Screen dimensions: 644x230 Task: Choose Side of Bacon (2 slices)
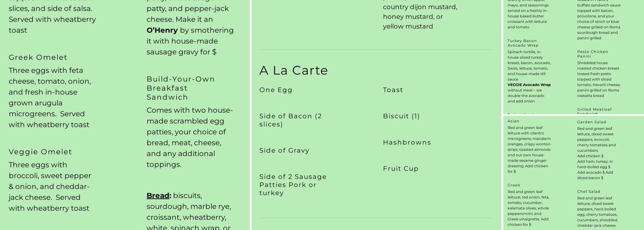(291, 120)
